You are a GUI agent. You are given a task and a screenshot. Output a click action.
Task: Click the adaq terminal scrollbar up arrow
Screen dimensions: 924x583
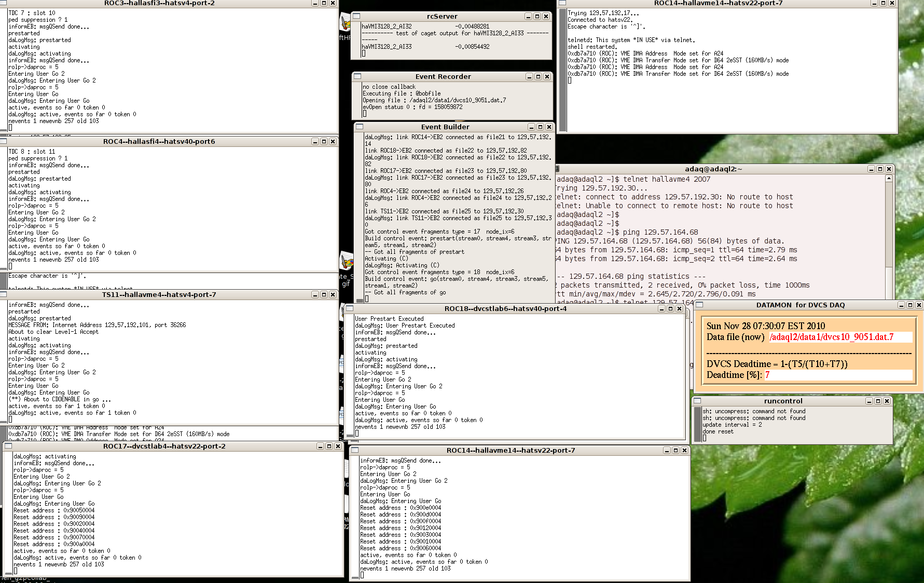pyautogui.click(x=889, y=178)
